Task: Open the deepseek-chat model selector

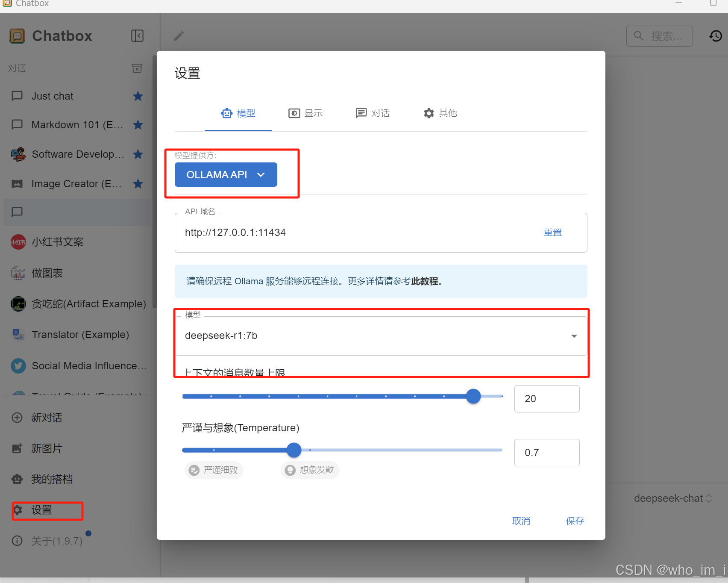Action: [x=673, y=498]
